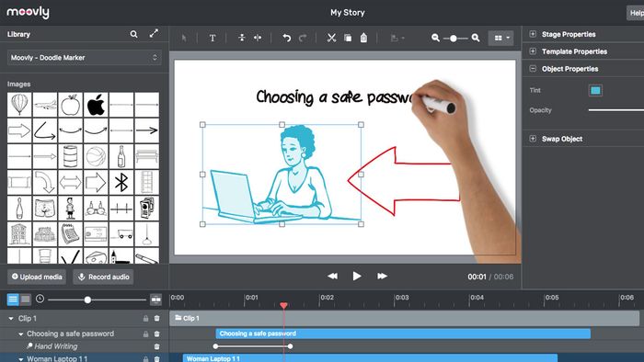Collapse the Choosing a safe password layer
Screen dimensions: 644x362
[x=20, y=334]
